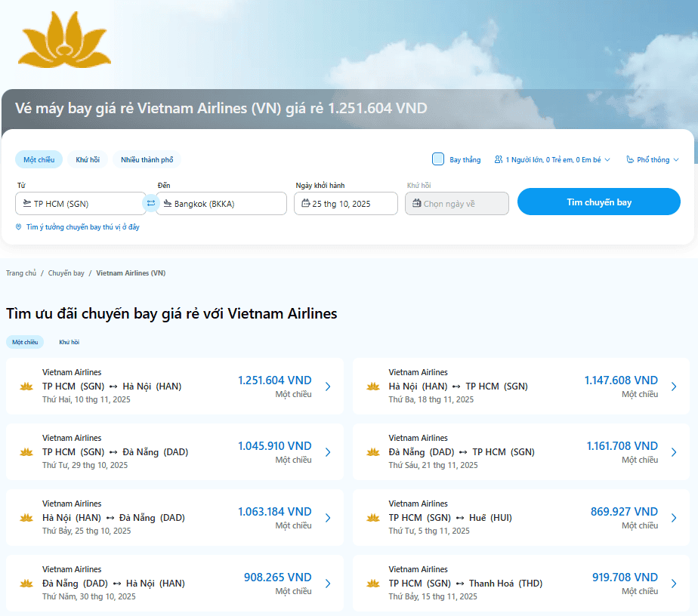Choose the Nhiều thành phố option
Screen dimensions: 698x616
(x=147, y=160)
